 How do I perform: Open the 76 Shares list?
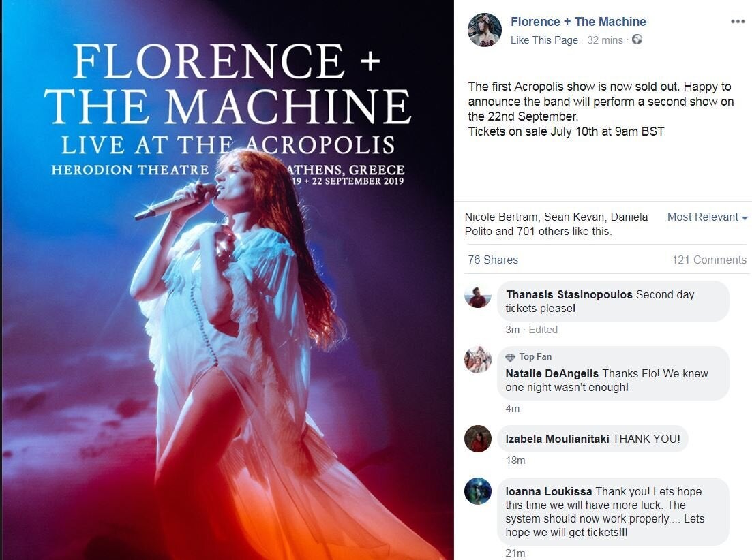pos(493,260)
